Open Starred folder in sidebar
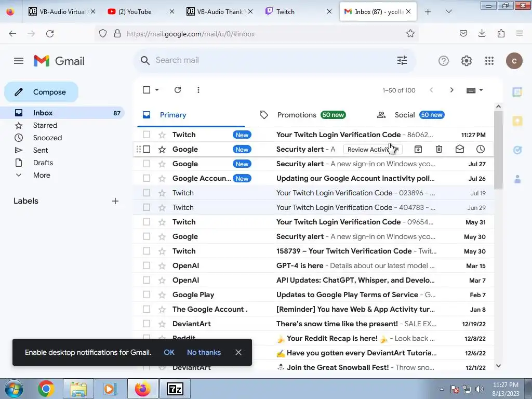This screenshot has width=532, height=399. 45,125
